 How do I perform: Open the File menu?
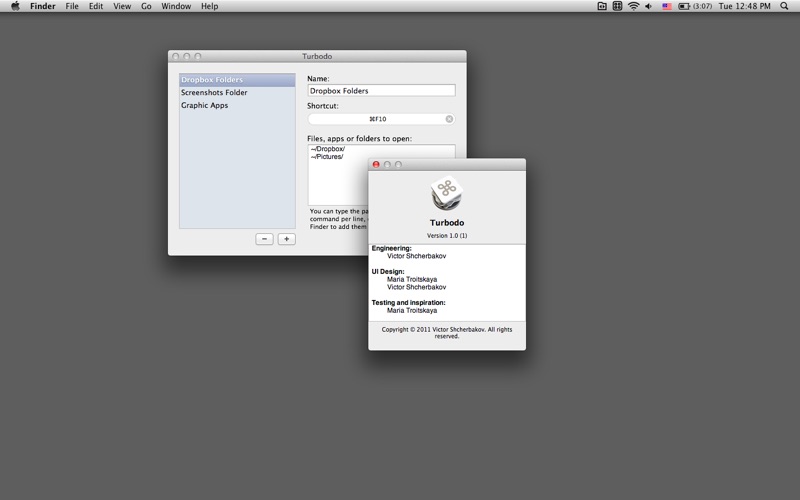point(72,6)
